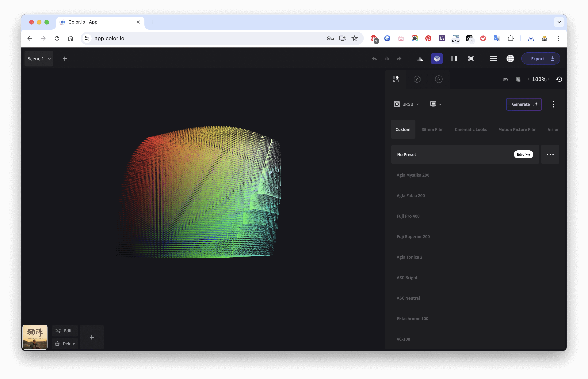
Task: Switch to the color adjustments panel icon
Action: pyautogui.click(x=417, y=79)
